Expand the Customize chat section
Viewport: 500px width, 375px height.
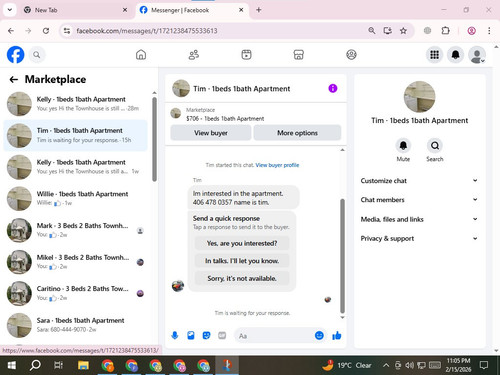click(419, 181)
